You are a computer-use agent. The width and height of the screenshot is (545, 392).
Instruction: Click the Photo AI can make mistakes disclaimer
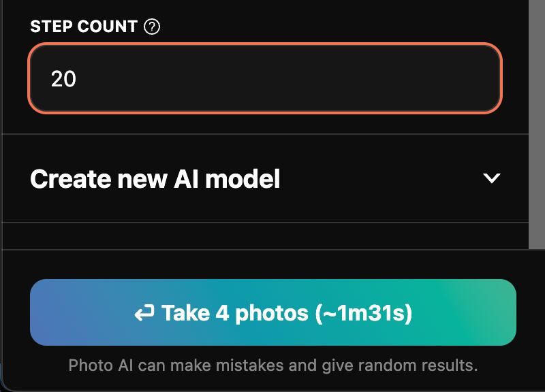click(x=273, y=365)
